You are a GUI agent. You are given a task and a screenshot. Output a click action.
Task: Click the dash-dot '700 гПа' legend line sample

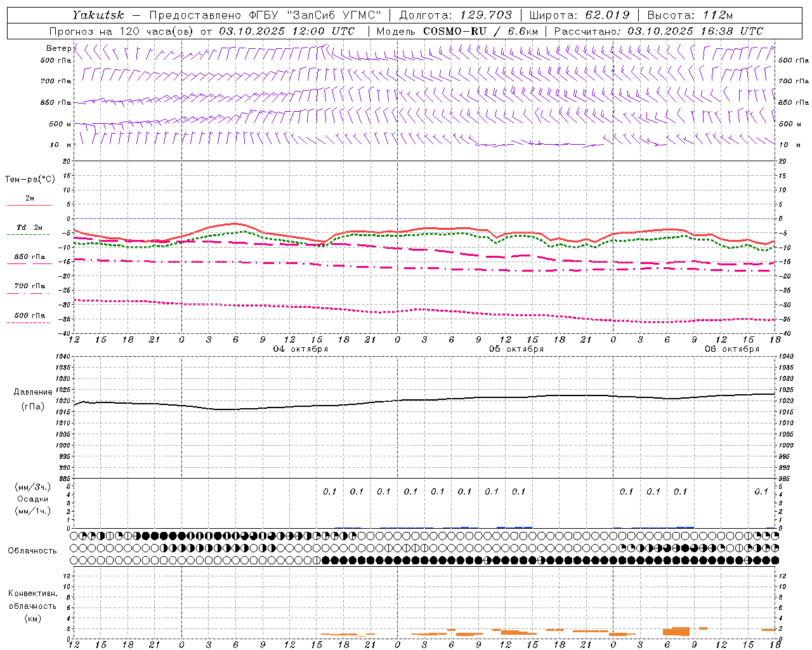[28, 293]
